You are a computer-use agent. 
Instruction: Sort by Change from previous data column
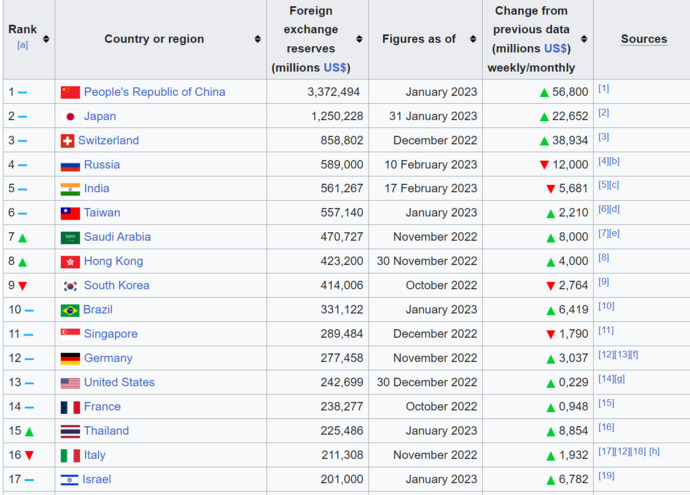click(584, 39)
